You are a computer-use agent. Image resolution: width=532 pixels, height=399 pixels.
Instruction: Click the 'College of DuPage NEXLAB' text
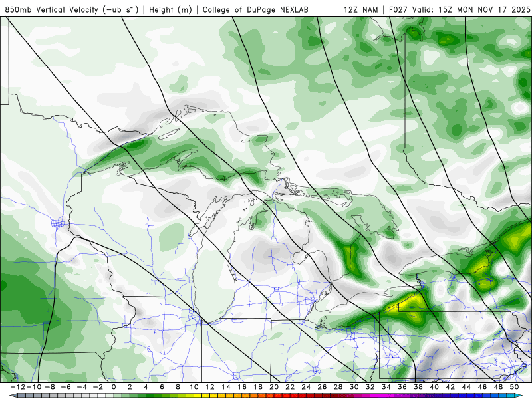[x=255, y=9]
